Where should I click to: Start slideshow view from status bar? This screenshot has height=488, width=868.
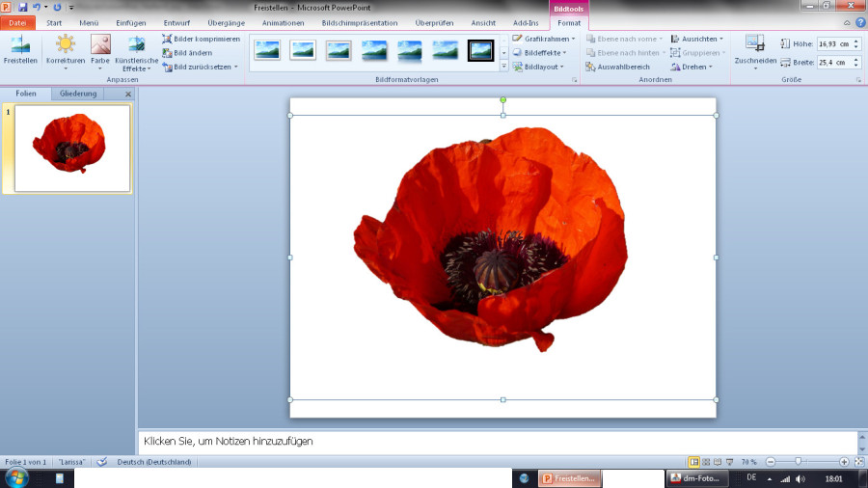(729, 463)
